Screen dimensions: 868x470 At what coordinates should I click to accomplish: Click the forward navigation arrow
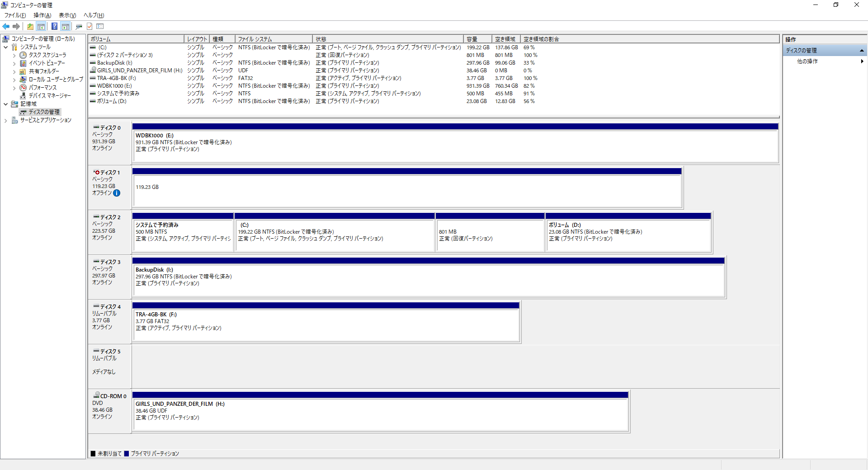click(16, 26)
